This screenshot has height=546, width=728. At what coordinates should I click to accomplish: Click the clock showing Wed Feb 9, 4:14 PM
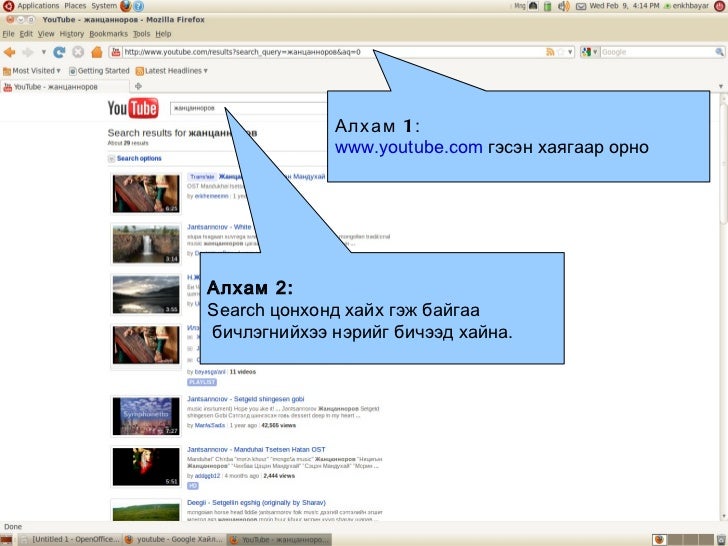tap(624, 6)
